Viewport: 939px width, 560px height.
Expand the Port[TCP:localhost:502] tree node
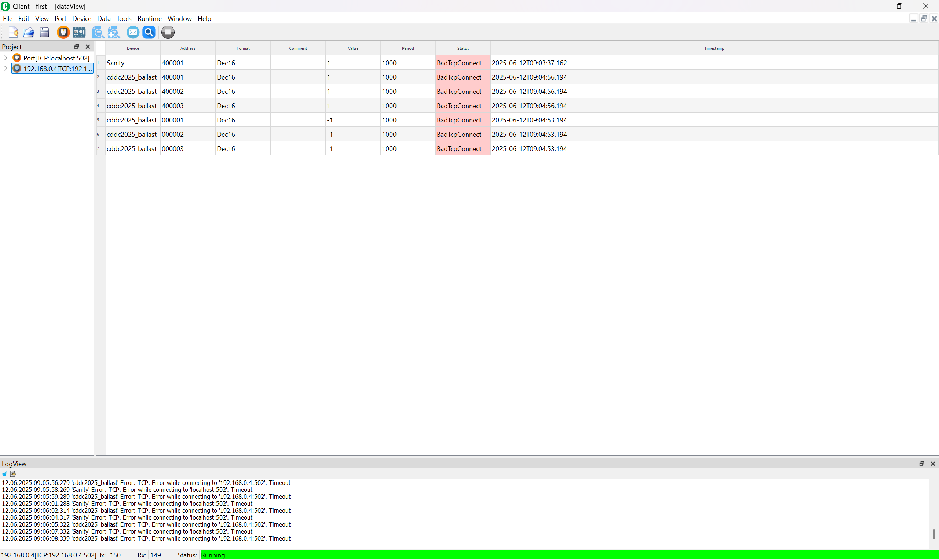pos(6,58)
